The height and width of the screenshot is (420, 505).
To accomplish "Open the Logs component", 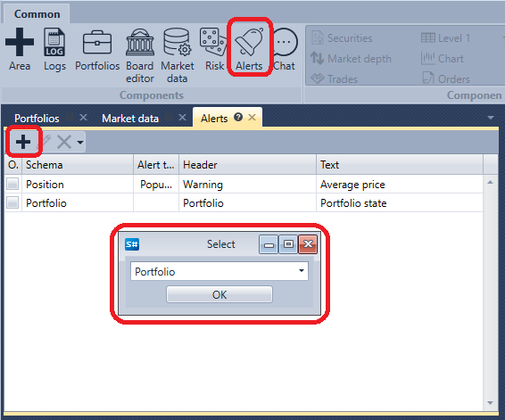I will click(x=54, y=42).
